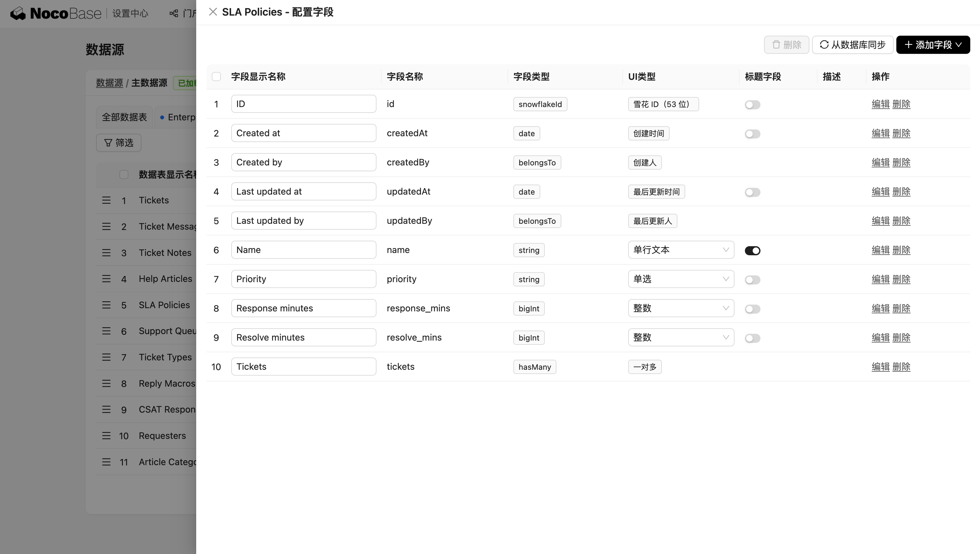
Task: Click 删除 for the updatedAt field
Action: [901, 191]
